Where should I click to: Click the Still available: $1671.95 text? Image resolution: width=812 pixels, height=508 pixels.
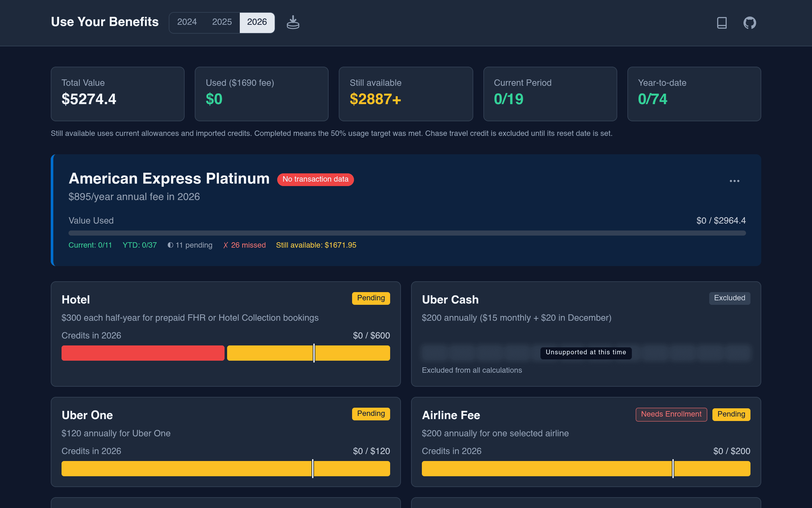[x=316, y=245]
